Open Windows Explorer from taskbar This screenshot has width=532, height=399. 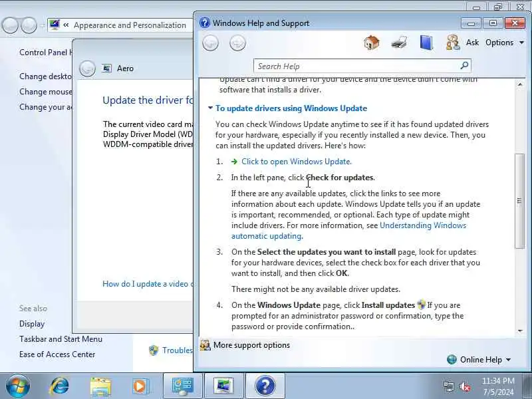(100, 386)
